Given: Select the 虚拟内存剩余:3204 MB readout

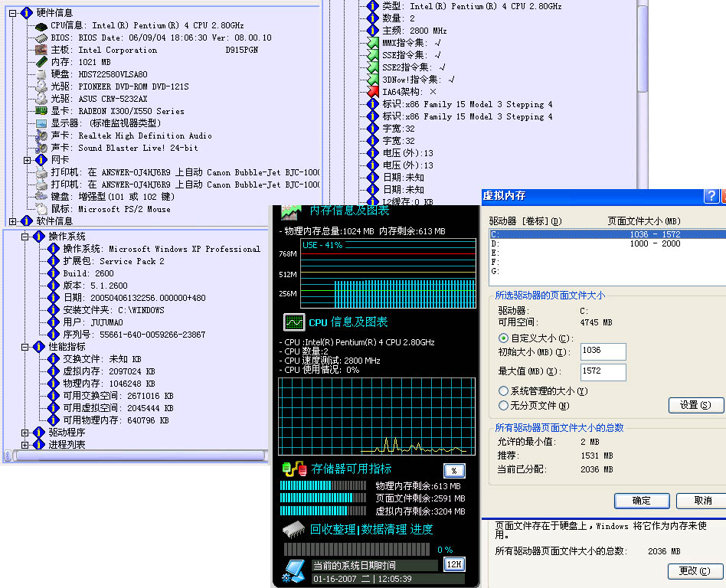Looking at the screenshot, I should [420, 511].
